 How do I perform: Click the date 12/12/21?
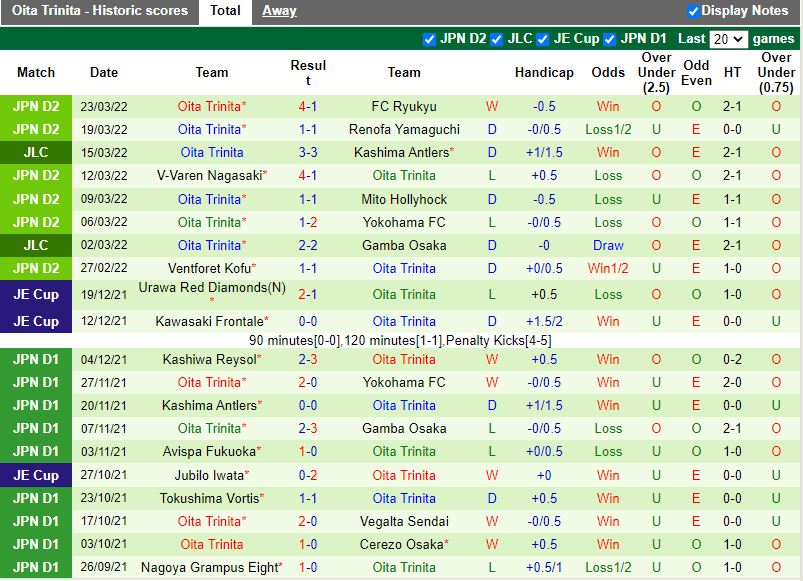point(104,321)
